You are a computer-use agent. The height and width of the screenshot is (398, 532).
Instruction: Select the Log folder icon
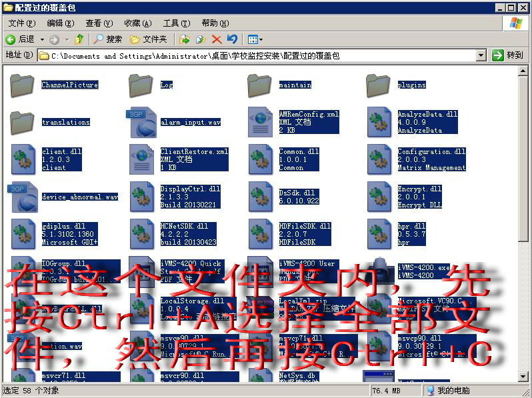(141, 85)
